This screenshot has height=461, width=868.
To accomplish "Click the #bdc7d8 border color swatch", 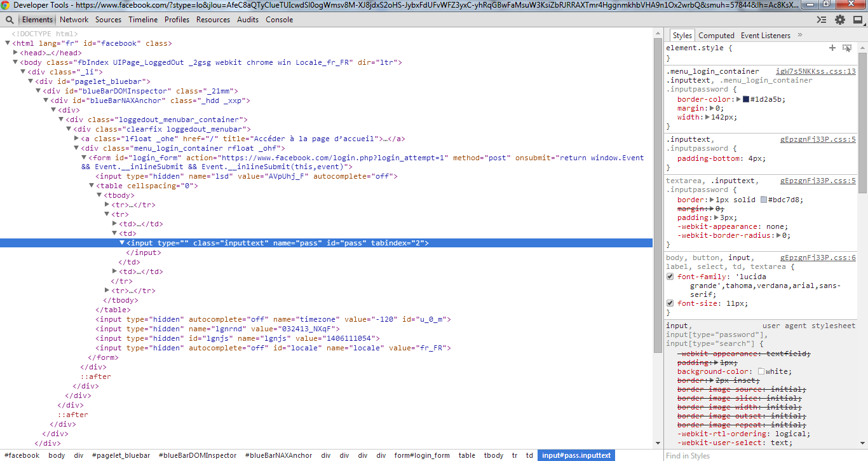I will click(x=764, y=200).
